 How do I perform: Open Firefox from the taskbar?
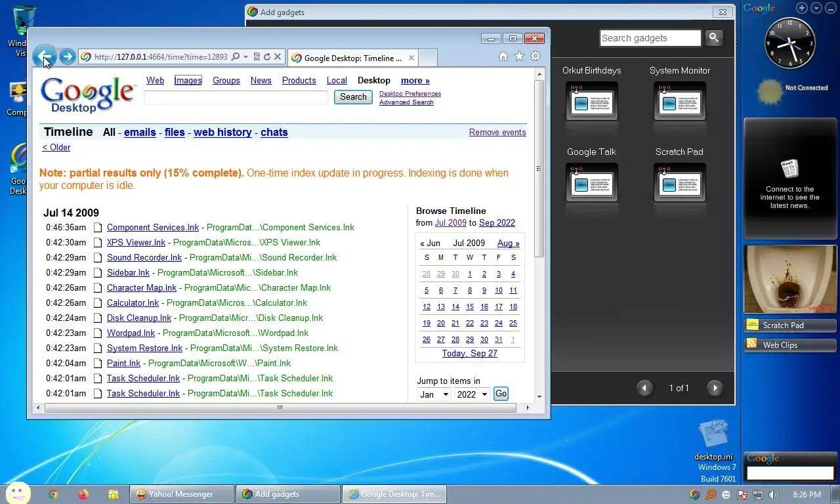tap(83, 494)
